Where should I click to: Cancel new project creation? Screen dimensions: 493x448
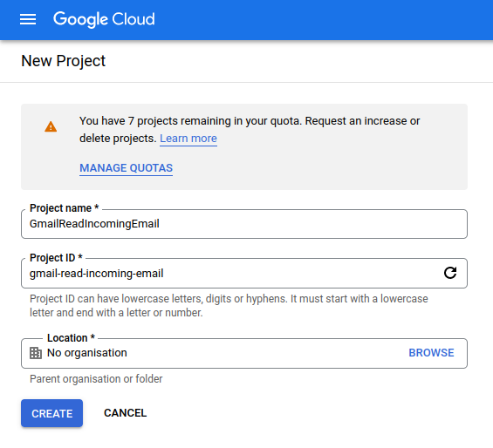tap(125, 413)
